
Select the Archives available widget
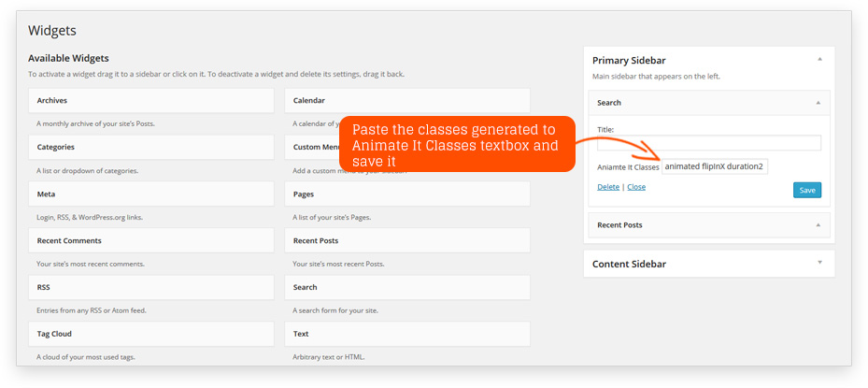click(151, 101)
